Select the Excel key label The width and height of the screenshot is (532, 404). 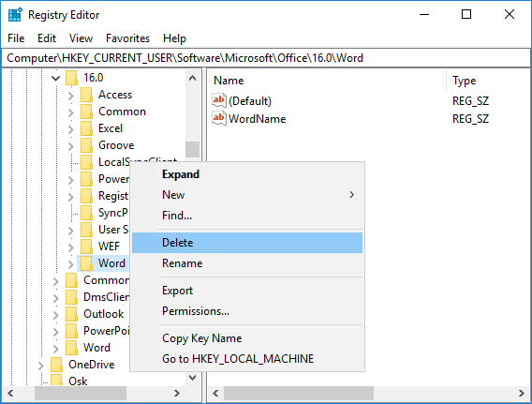coord(111,128)
